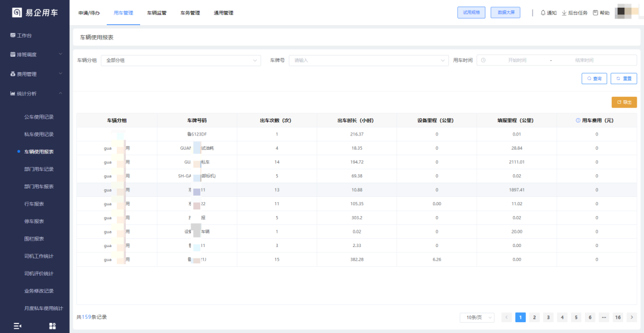Click the 开始时间 date field

(516, 60)
